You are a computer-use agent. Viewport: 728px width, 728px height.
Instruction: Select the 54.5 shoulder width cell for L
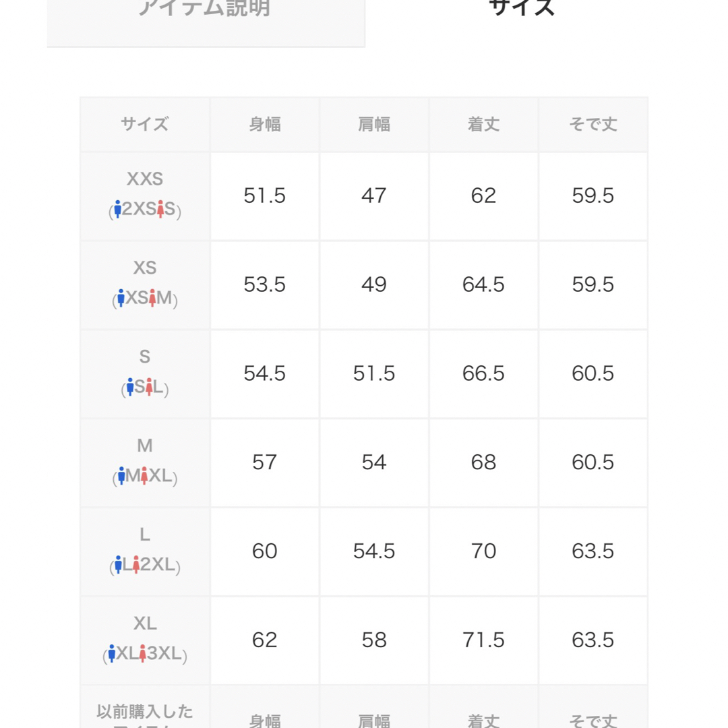coord(374,551)
